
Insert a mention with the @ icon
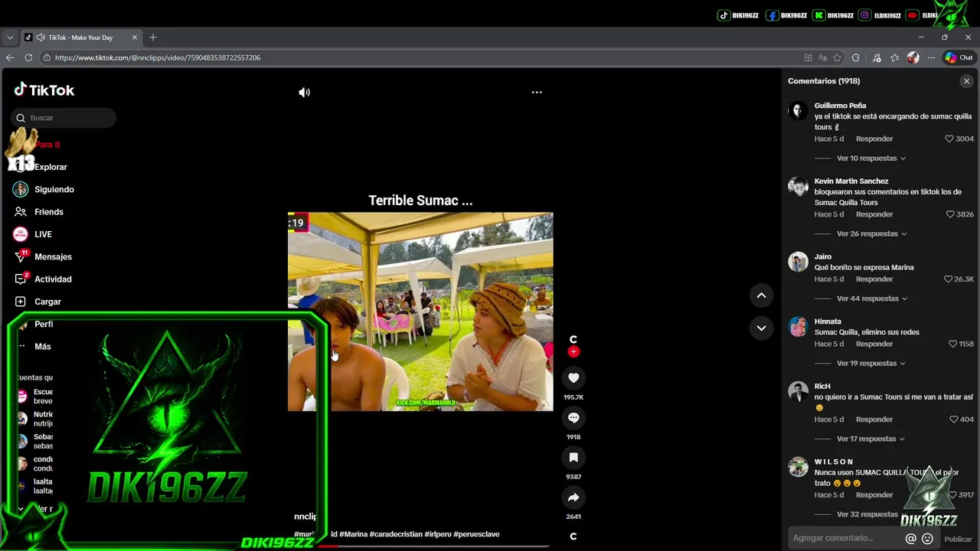(910, 539)
